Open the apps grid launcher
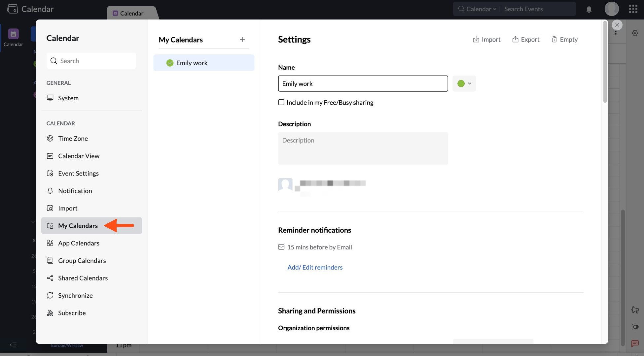This screenshot has width=644, height=356. 633,9
